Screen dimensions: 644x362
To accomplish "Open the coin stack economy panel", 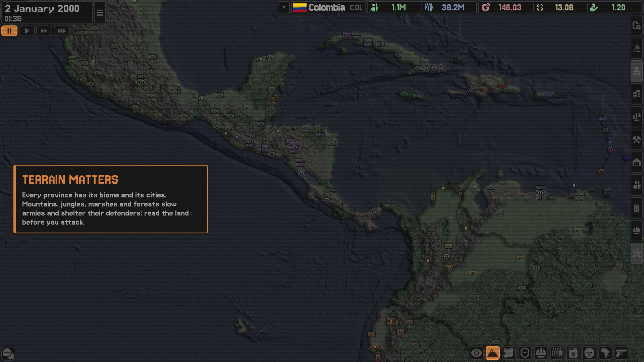I will [636, 94].
